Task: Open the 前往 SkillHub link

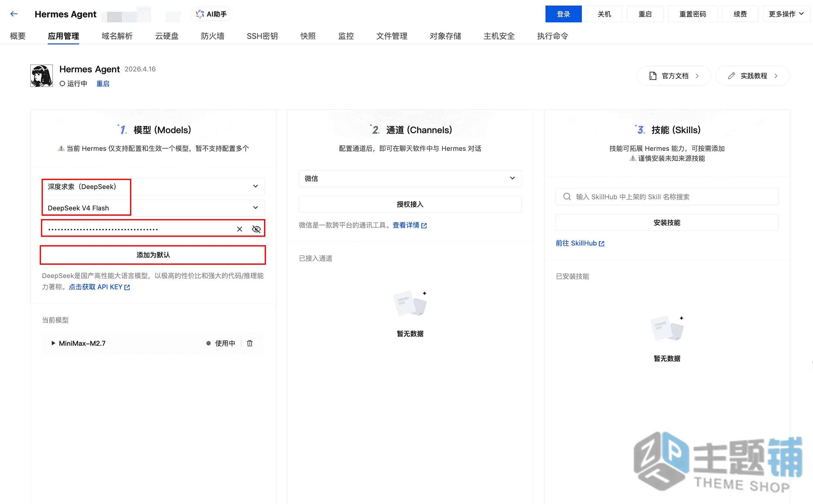Action: click(x=580, y=243)
